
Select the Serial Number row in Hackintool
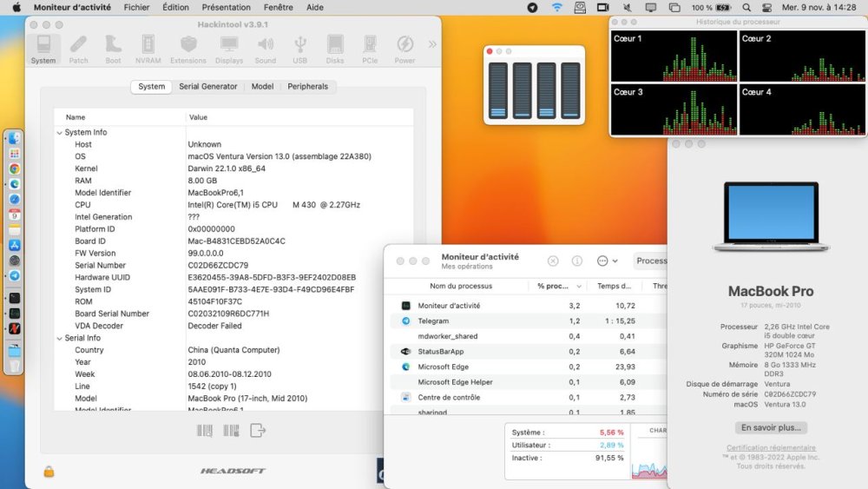coord(233,265)
